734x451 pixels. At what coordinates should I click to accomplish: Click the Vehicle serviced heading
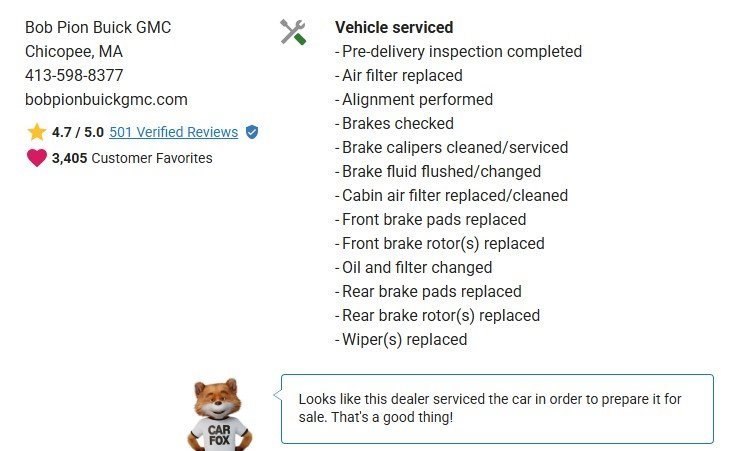(394, 27)
